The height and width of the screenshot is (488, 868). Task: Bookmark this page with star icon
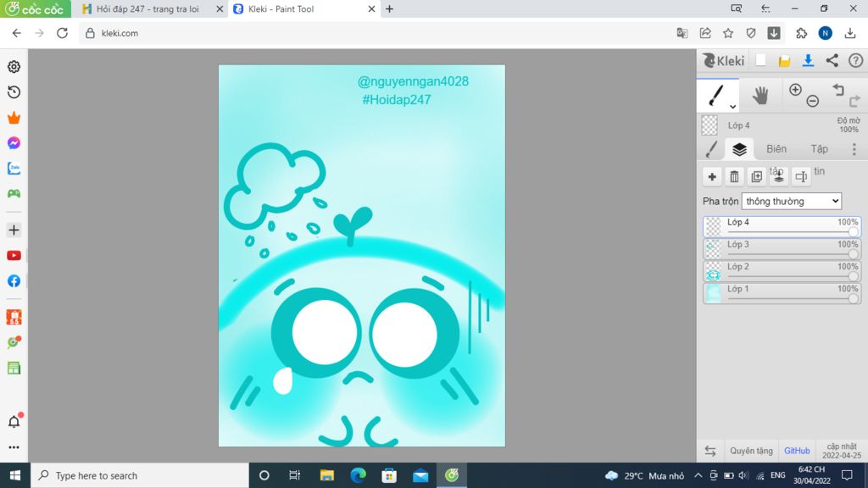(x=728, y=33)
